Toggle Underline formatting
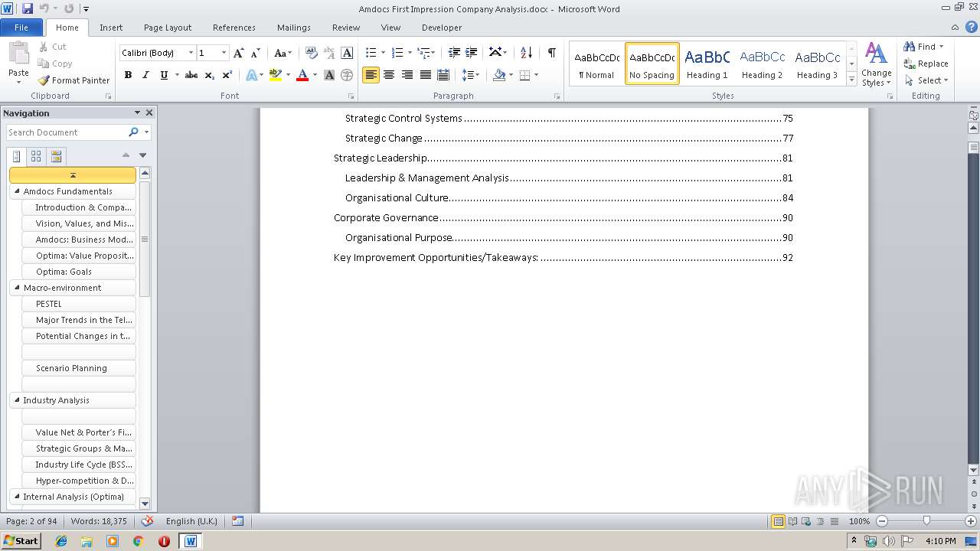The width and height of the screenshot is (980, 551). [164, 75]
